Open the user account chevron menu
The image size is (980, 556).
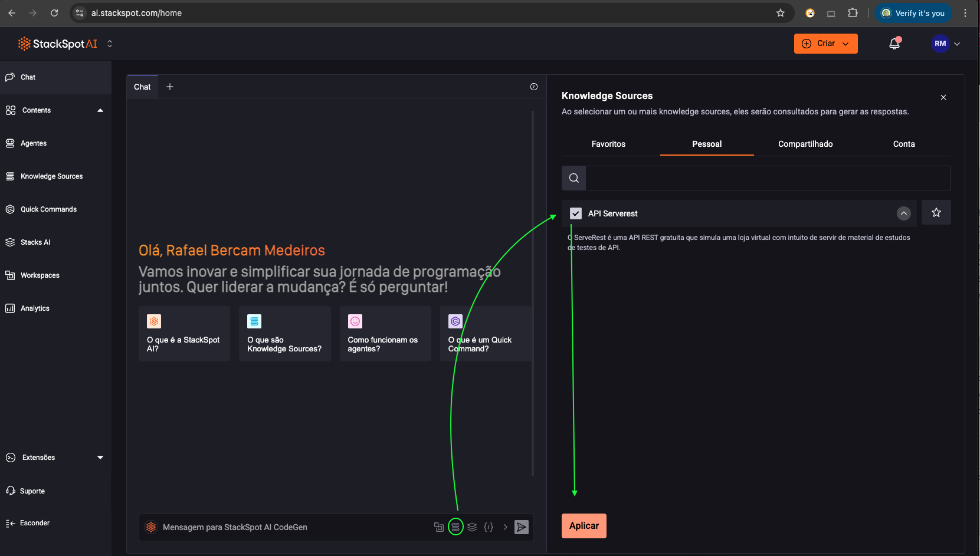click(957, 44)
